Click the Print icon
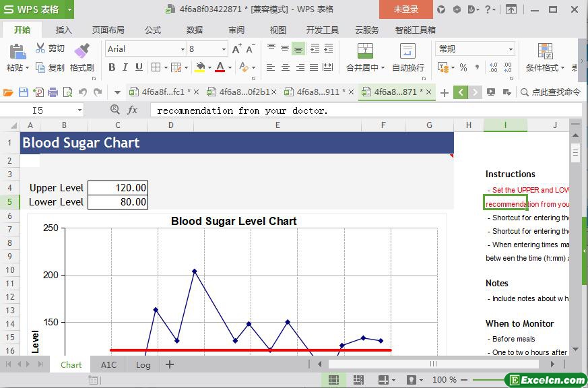 pyautogui.click(x=53, y=92)
